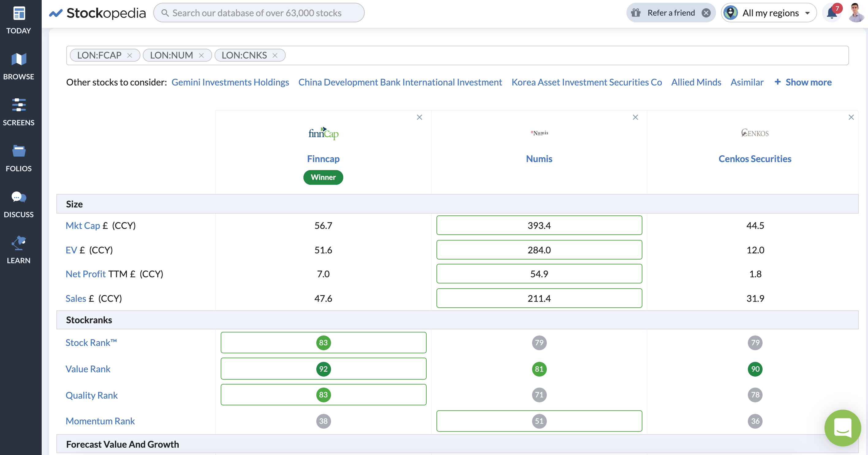Open the Cenkos Securities name link
This screenshot has width=868, height=455.
pyautogui.click(x=755, y=159)
